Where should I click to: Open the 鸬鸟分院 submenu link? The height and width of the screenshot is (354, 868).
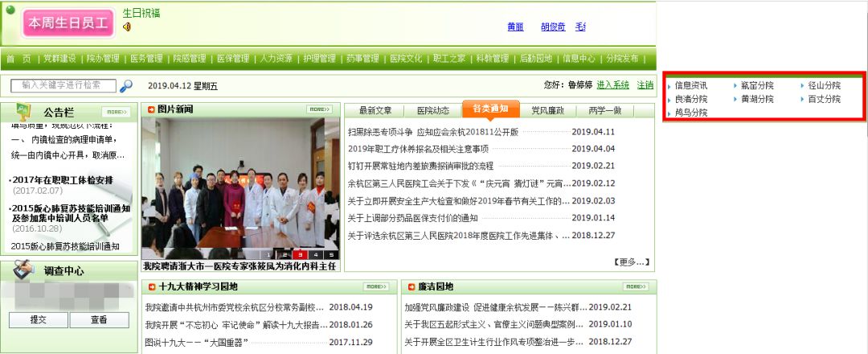[691, 113]
